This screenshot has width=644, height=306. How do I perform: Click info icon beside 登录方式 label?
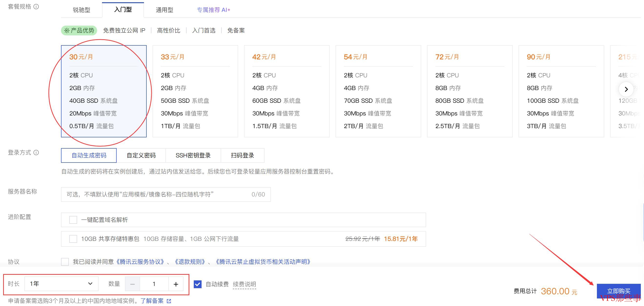[x=36, y=153]
